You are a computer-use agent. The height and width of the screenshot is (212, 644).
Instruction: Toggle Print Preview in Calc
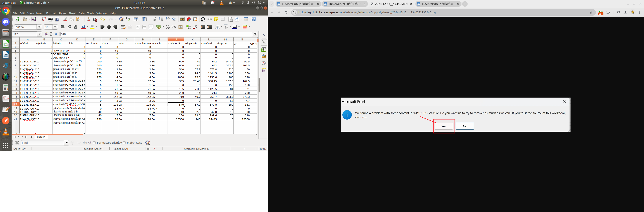[x=57, y=19]
